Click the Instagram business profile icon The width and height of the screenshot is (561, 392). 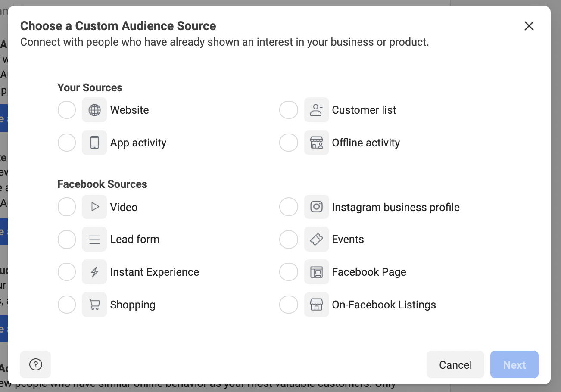(317, 207)
